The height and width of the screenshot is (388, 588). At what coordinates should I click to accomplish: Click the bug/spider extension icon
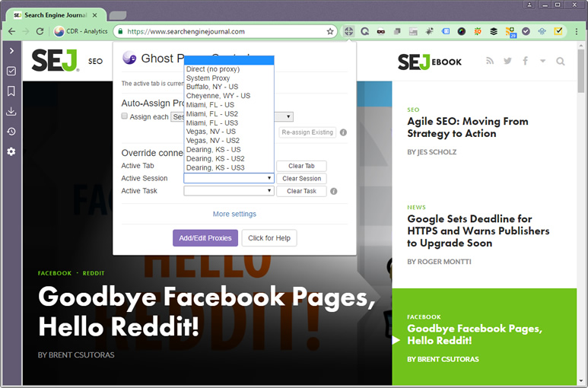click(x=429, y=31)
